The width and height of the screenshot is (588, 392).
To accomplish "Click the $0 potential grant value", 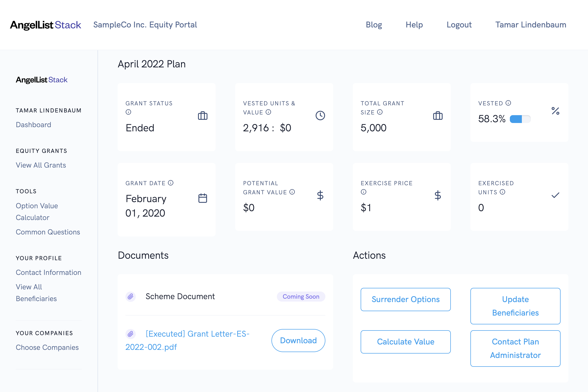I will (x=249, y=208).
